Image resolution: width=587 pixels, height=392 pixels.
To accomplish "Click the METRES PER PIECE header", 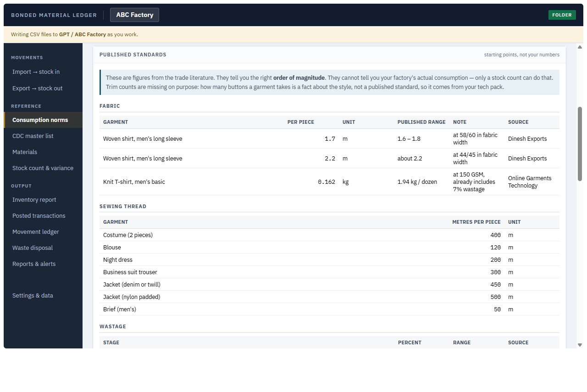I will (476, 222).
